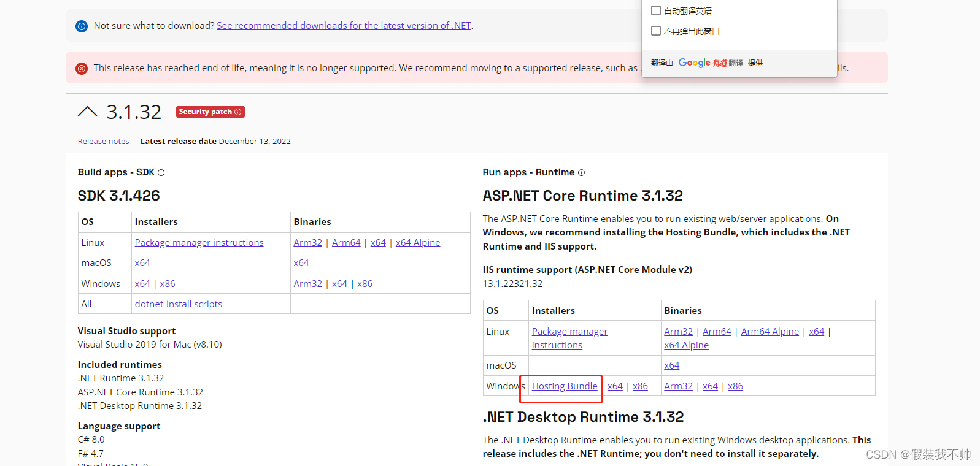Open SDK Linux Package manager instructions link

click(x=199, y=243)
